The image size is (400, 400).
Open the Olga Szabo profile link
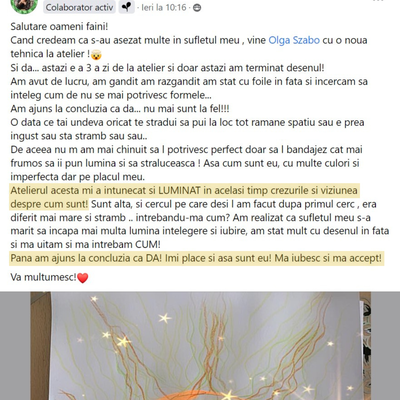point(294,40)
